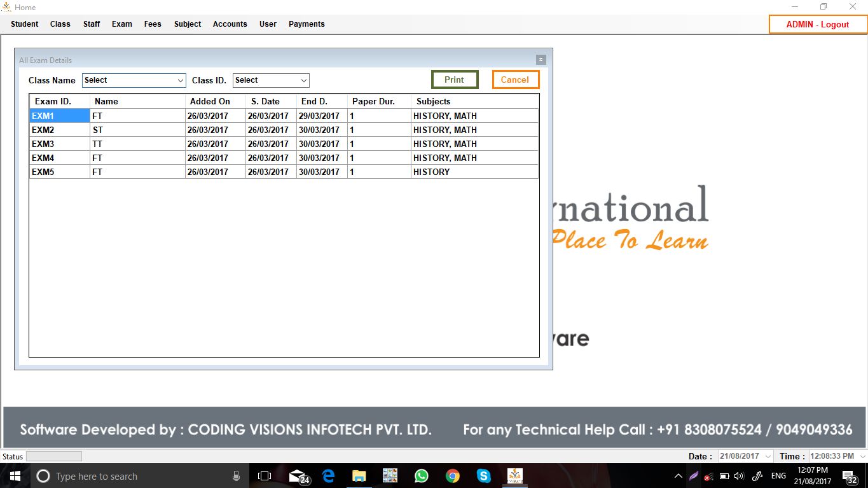Open the Accounts menu

(230, 24)
